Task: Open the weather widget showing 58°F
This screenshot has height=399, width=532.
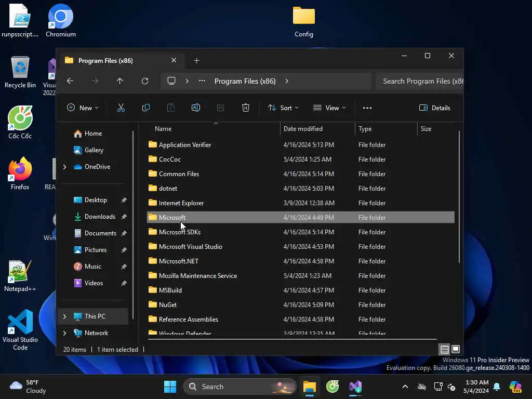Action: [x=28, y=387]
